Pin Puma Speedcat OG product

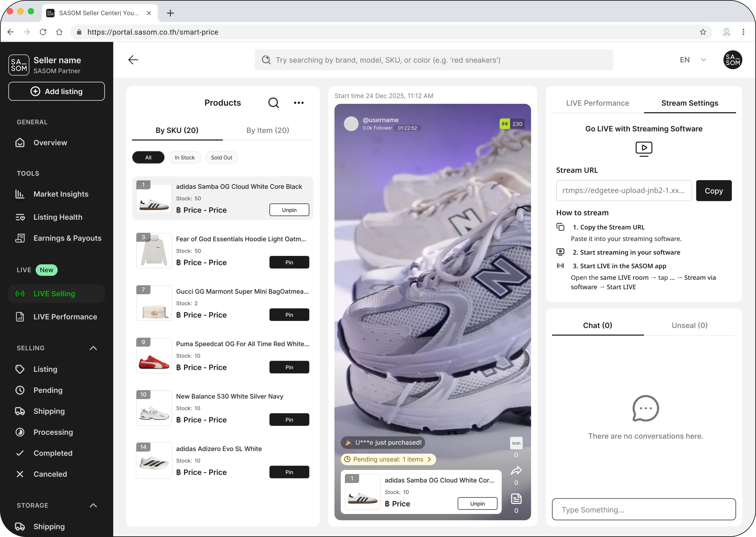click(x=289, y=367)
